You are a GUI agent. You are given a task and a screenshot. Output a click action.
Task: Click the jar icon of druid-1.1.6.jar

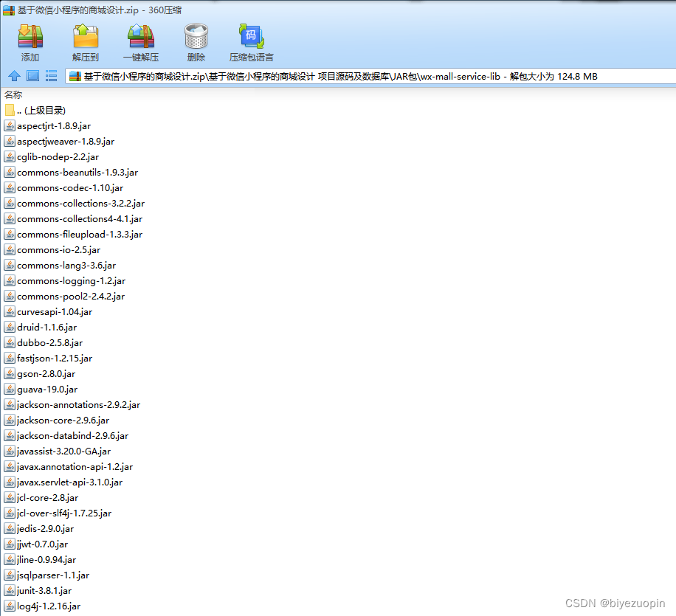(x=10, y=328)
